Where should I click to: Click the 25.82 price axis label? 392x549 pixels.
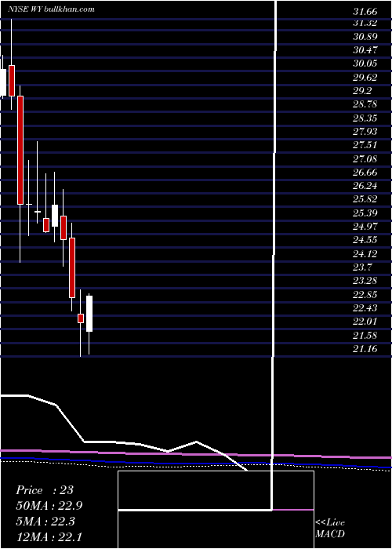365,199
